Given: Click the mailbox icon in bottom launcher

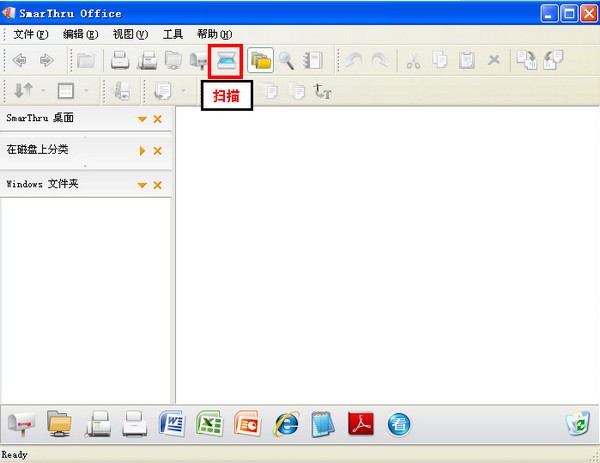Looking at the screenshot, I should 22,424.
